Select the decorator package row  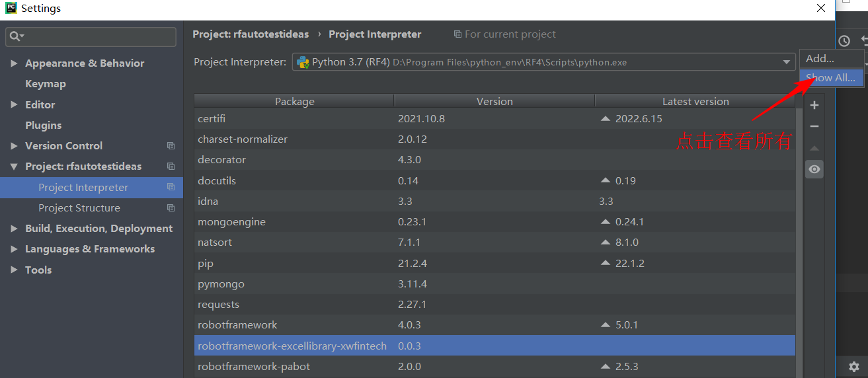coord(494,160)
